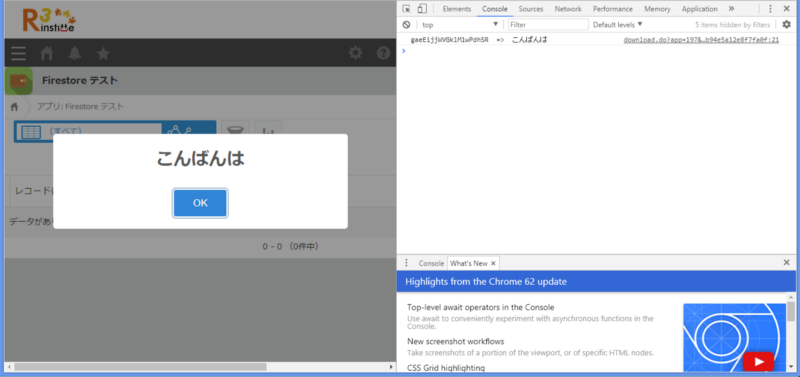Close the DevTools panel

(x=786, y=9)
